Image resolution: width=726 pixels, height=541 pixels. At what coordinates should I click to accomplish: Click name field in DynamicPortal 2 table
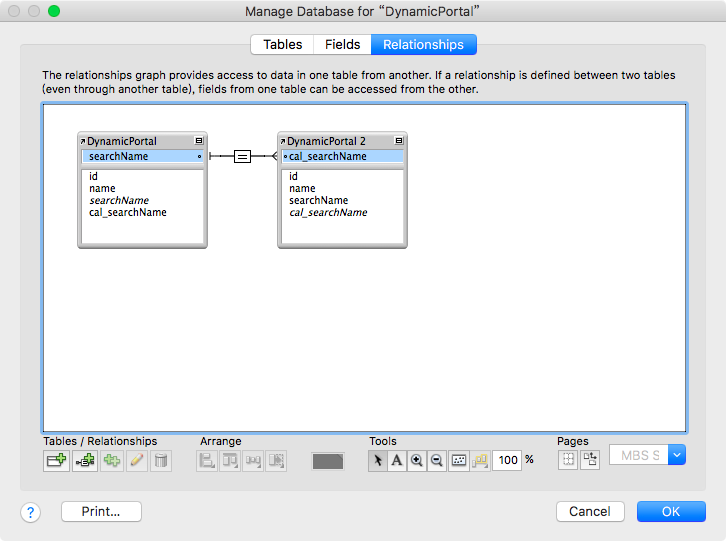[302, 189]
